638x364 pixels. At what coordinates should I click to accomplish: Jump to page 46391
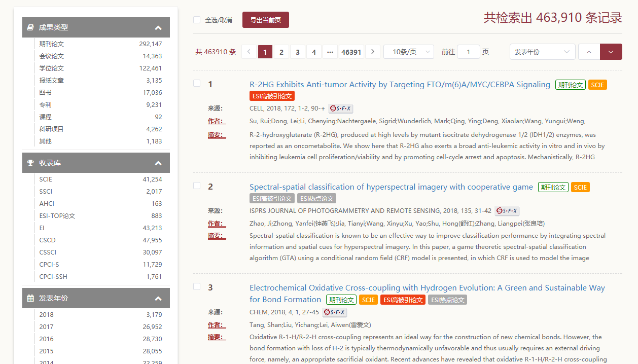pos(351,52)
